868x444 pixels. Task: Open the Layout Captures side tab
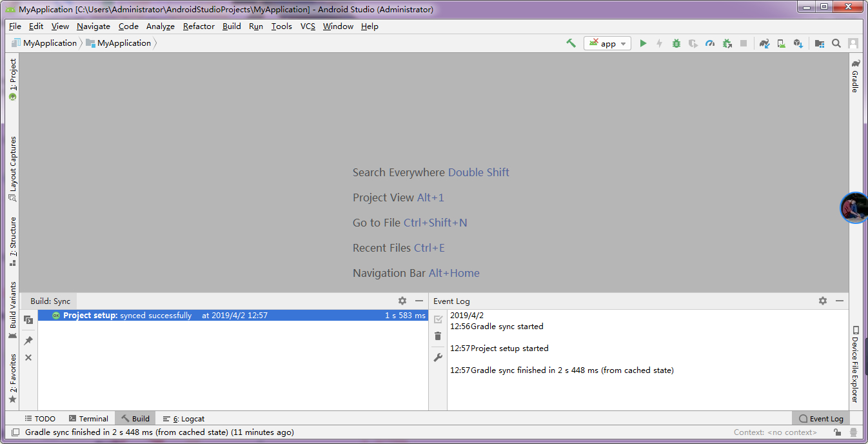12,168
